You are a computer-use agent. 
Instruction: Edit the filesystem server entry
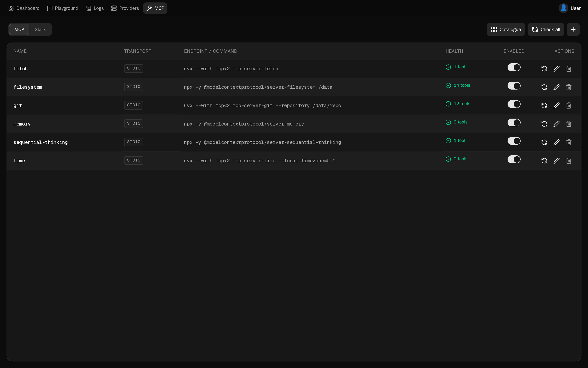pyautogui.click(x=556, y=87)
